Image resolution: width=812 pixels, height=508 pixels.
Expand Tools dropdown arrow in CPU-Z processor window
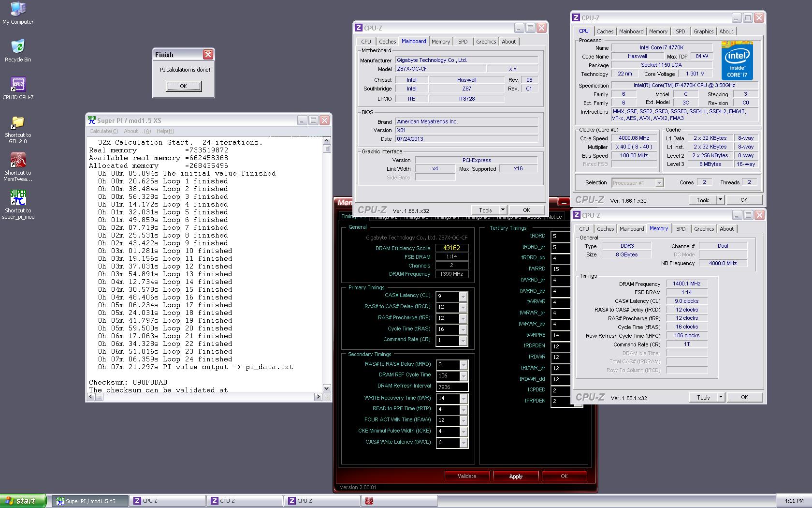pyautogui.click(x=720, y=200)
